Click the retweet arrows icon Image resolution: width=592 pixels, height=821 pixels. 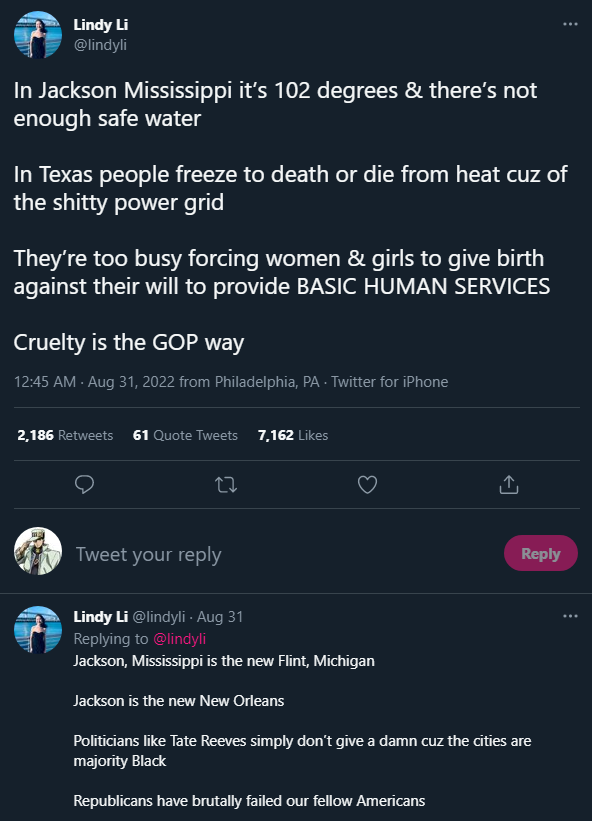point(226,485)
